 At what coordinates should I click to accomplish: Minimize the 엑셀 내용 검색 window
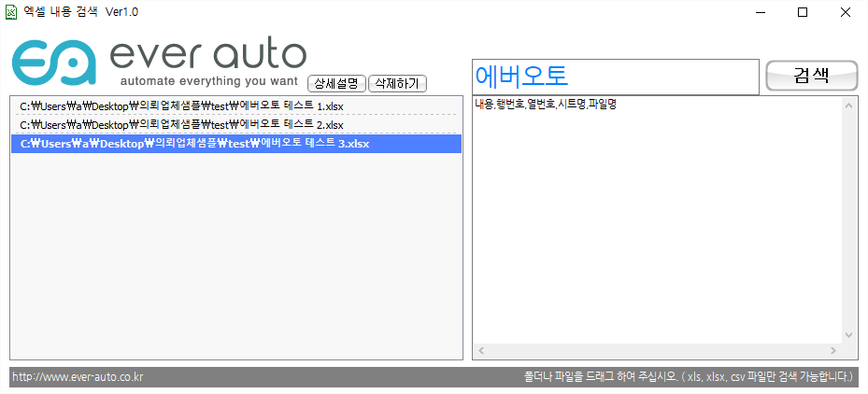(x=760, y=12)
